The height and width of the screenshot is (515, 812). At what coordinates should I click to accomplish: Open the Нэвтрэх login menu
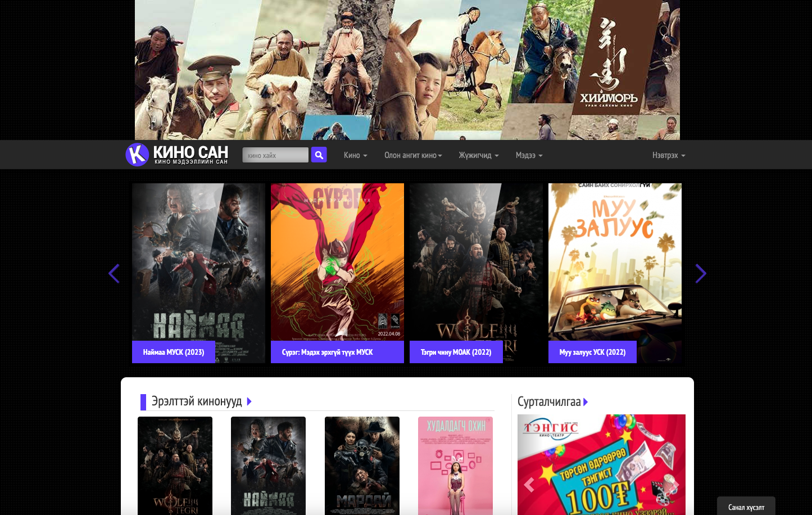[x=668, y=155]
